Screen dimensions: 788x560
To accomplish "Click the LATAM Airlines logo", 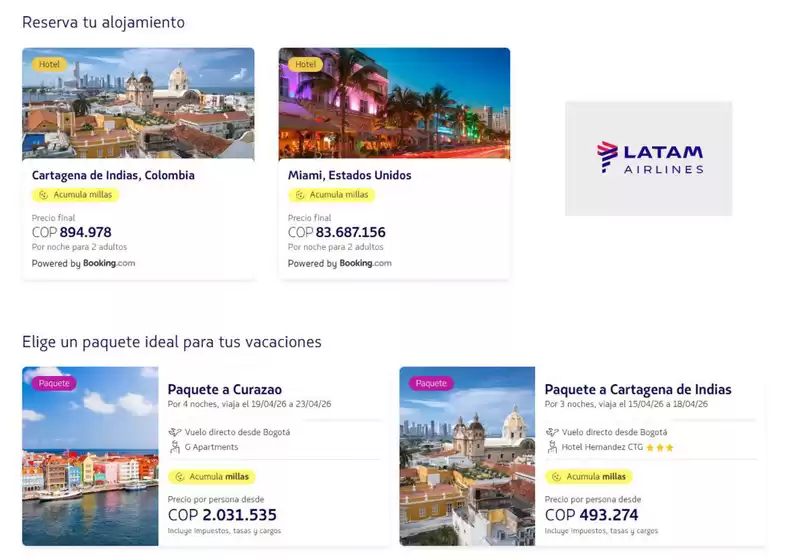I will (x=648, y=158).
